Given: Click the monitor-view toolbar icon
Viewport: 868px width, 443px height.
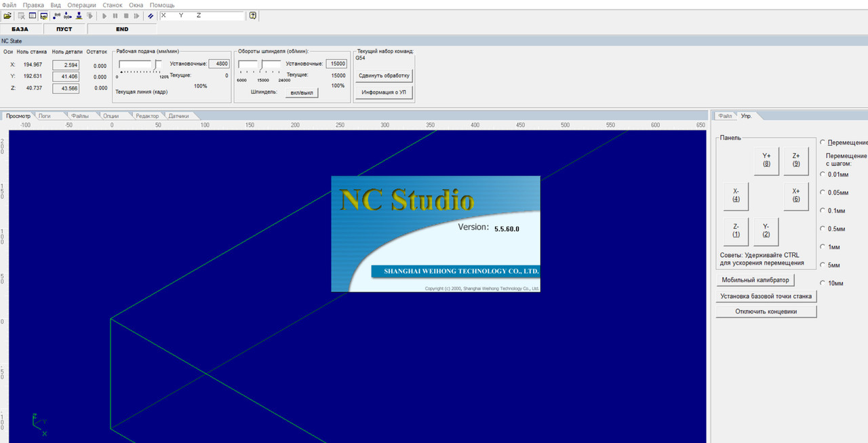Looking at the screenshot, I should (x=43, y=16).
